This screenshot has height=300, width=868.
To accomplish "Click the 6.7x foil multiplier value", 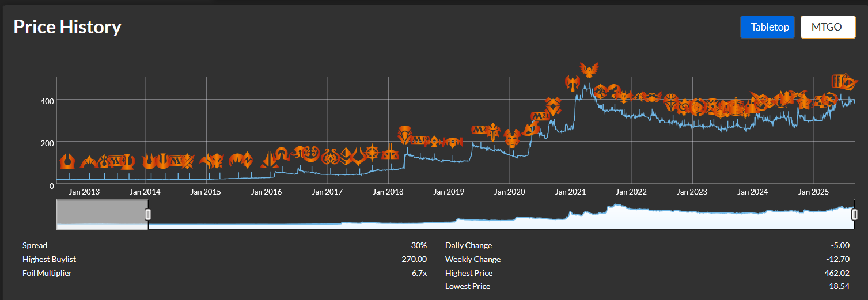I will [419, 273].
